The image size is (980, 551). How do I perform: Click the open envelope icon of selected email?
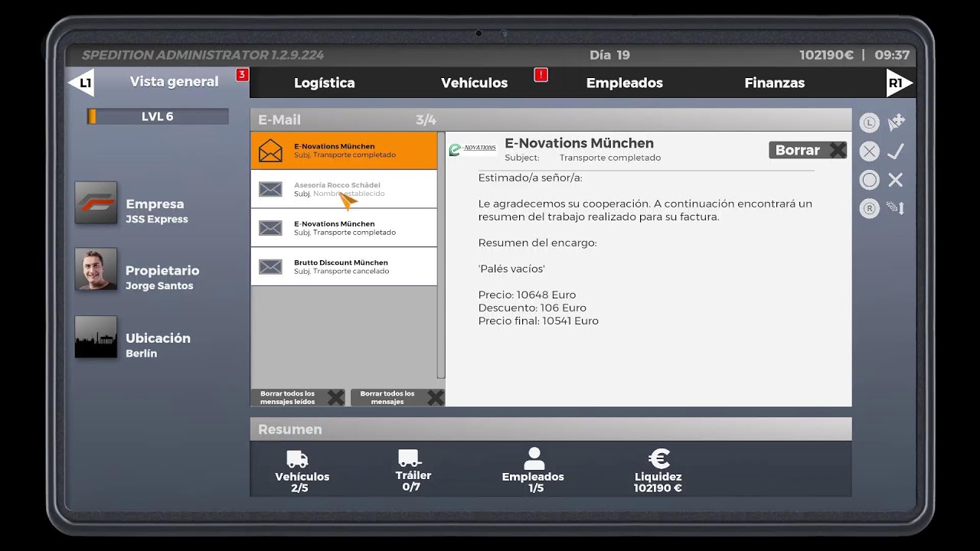(270, 151)
